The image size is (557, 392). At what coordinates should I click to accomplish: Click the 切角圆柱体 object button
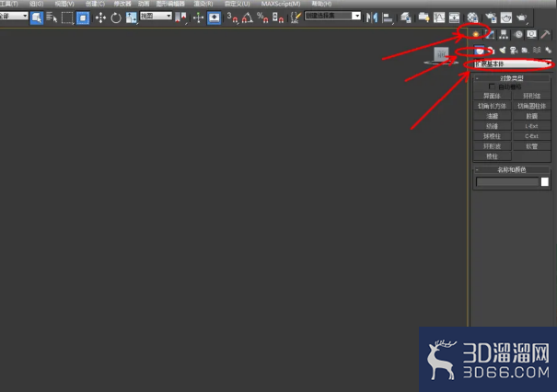[532, 106]
